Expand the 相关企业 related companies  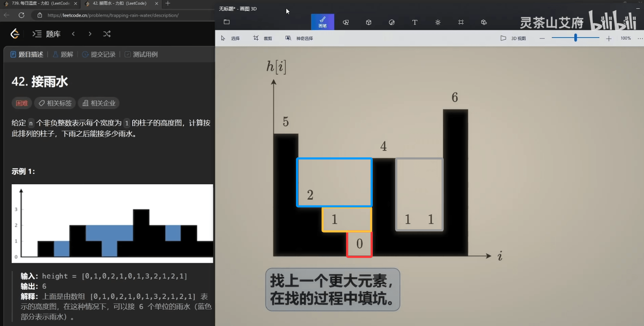click(99, 103)
